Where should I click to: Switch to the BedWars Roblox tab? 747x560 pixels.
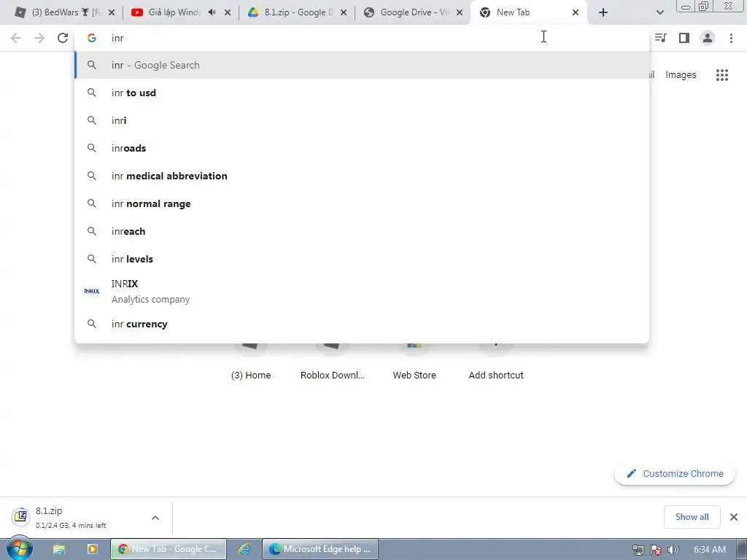click(x=64, y=12)
